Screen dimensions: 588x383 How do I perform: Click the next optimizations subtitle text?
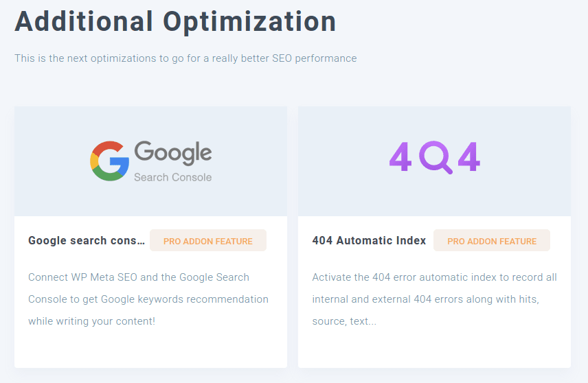point(185,58)
